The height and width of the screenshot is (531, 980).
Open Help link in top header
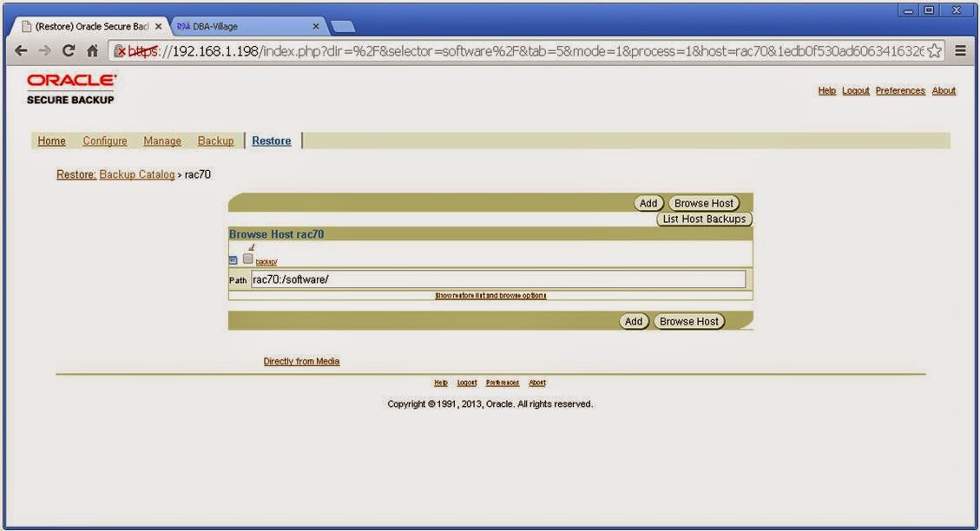[827, 90]
